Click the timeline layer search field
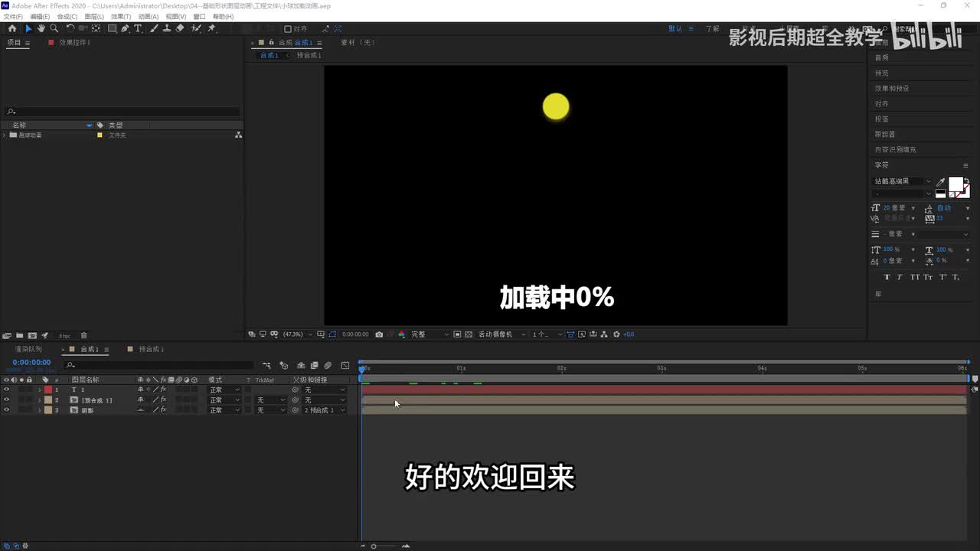 click(x=159, y=365)
